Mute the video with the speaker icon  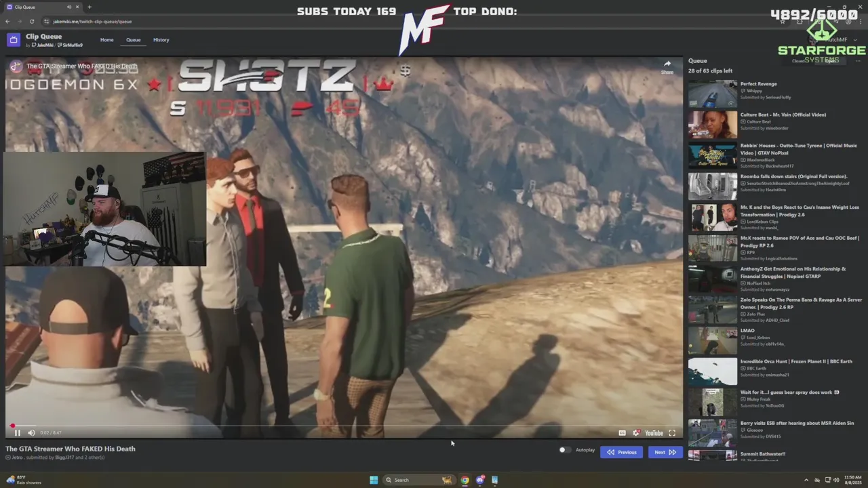[x=31, y=432]
